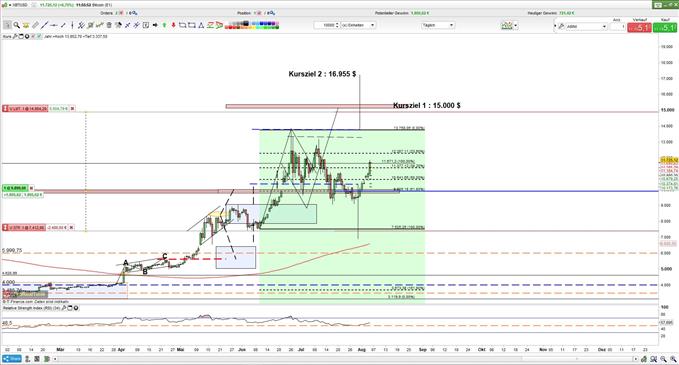The width and height of the screenshot is (679, 365).
Task: Pick the diagonal line drawing tool
Action: (x=44, y=25)
